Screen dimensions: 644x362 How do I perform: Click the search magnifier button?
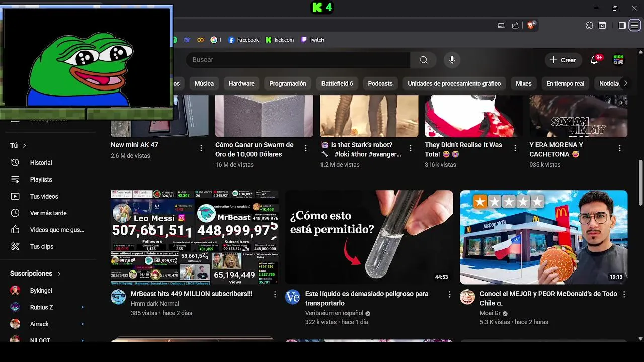click(423, 60)
